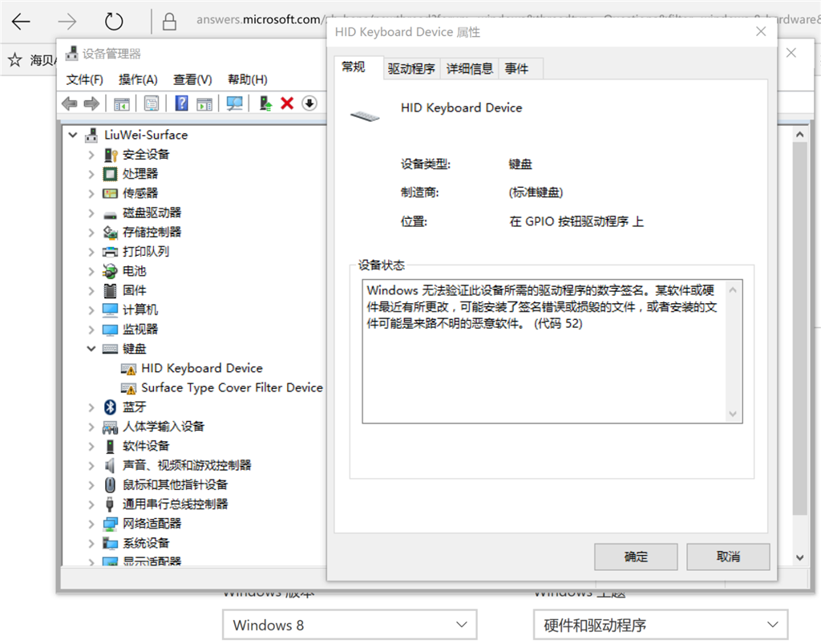Switch to the 详细信息 tab

(x=470, y=69)
